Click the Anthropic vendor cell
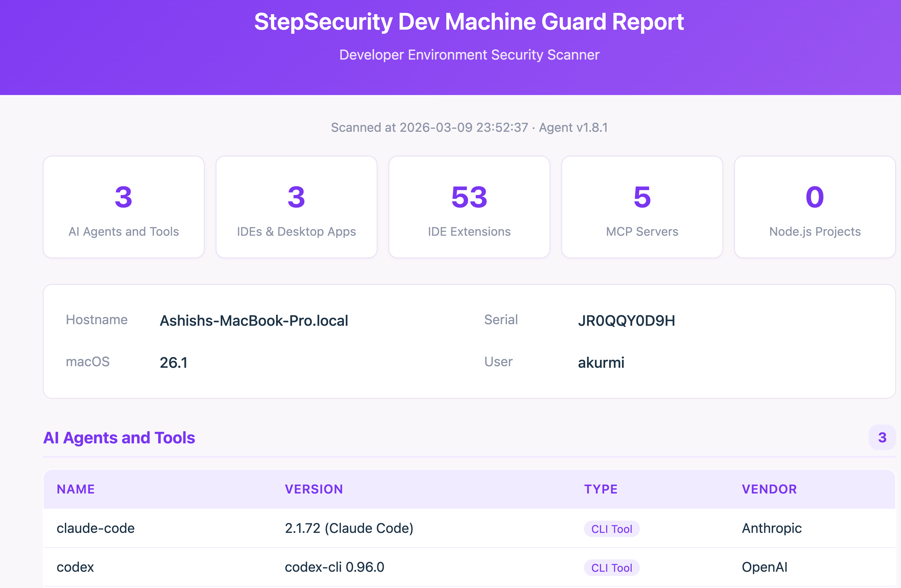The image size is (901, 588). [x=771, y=528]
